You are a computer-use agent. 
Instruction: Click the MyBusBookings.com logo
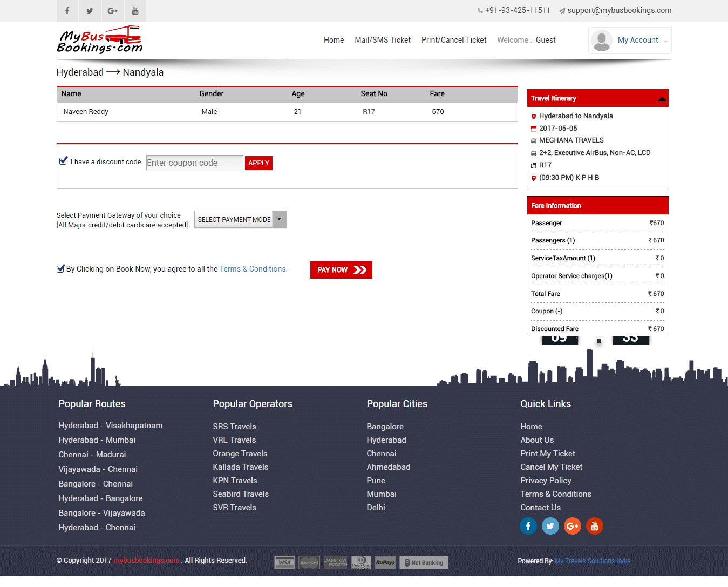click(x=99, y=39)
